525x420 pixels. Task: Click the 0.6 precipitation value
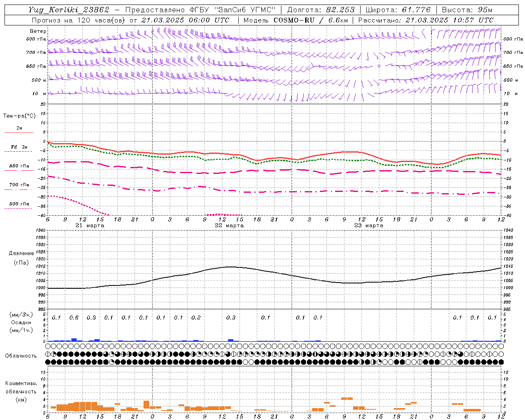[74, 317]
